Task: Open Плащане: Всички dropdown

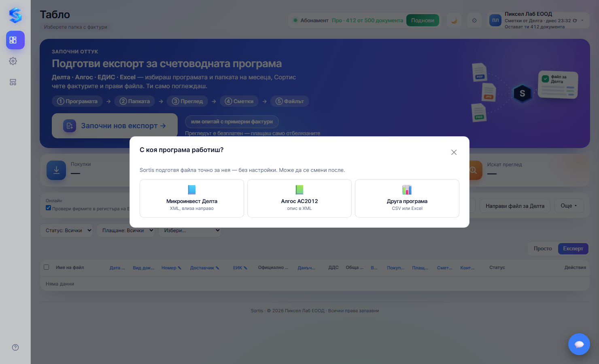Action: click(x=125, y=231)
